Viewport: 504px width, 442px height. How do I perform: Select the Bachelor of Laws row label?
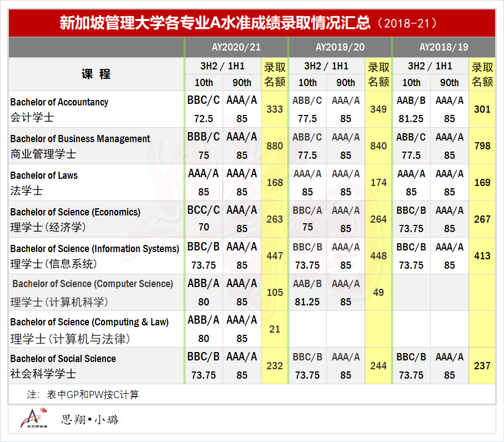pyautogui.click(x=44, y=175)
